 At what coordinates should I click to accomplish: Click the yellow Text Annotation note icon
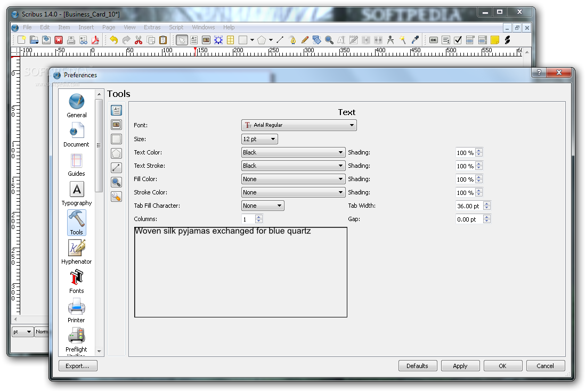point(495,40)
